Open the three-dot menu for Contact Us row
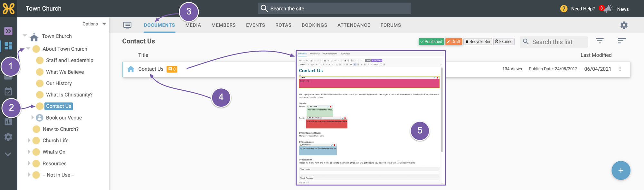The height and width of the screenshot is (190, 644). [620, 69]
